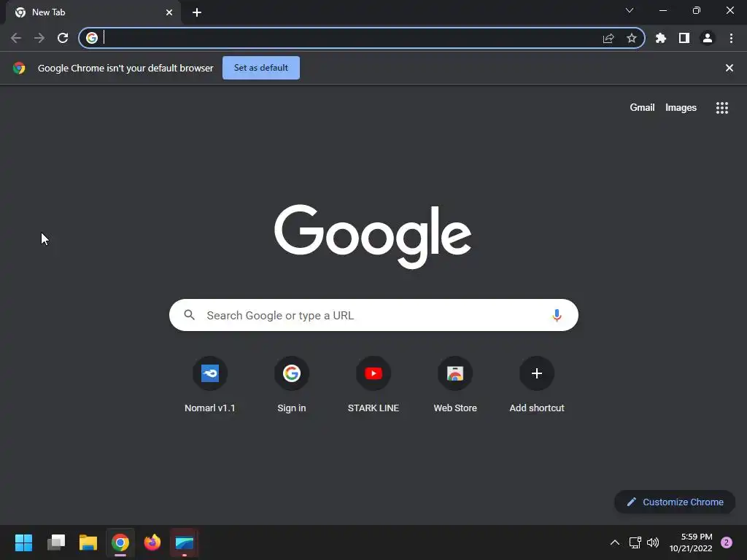Open Images link
Image resolution: width=747 pixels, height=560 pixels.
click(x=681, y=108)
